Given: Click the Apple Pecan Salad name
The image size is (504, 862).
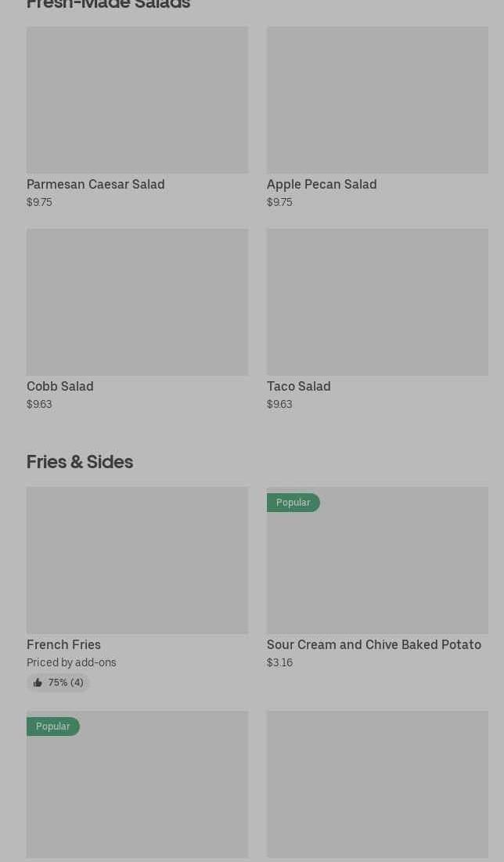Looking at the screenshot, I should pos(322,184).
